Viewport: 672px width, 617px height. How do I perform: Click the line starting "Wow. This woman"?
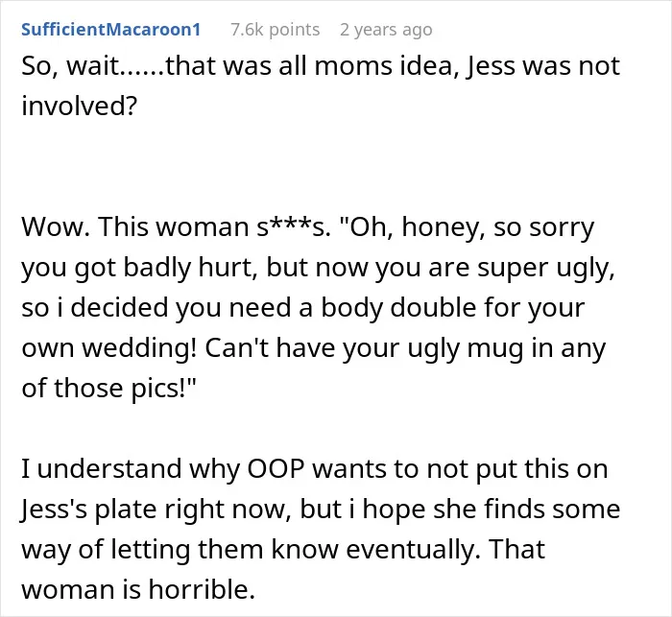point(308,227)
